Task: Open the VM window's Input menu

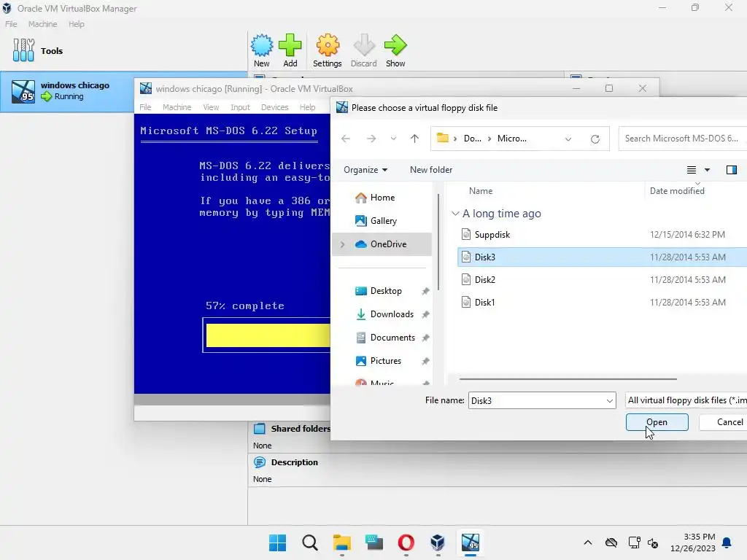Action: pyautogui.click(x=240, y=107)
